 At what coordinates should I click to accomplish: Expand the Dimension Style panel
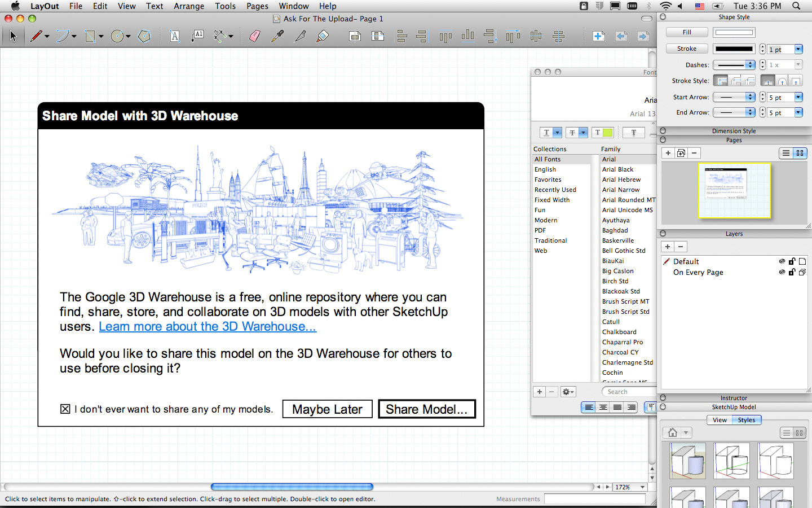(x=663, y=131)
